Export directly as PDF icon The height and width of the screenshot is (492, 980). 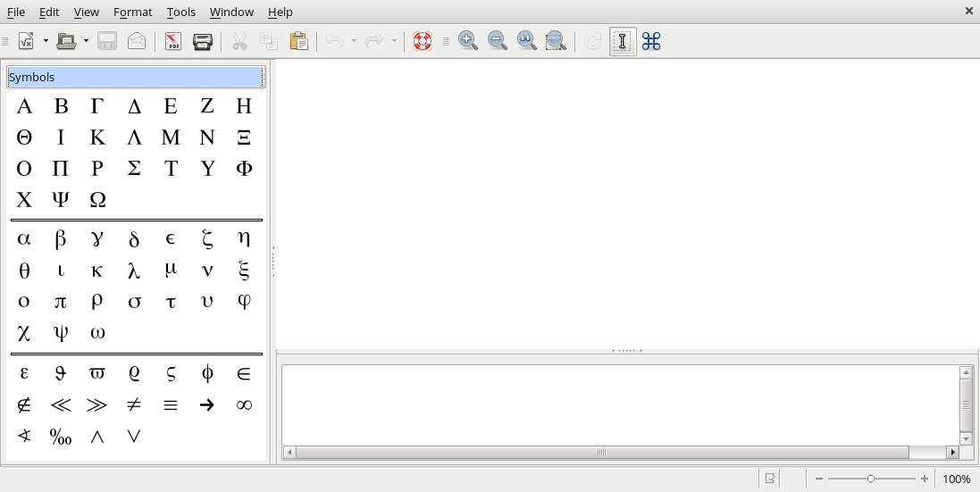173,41
